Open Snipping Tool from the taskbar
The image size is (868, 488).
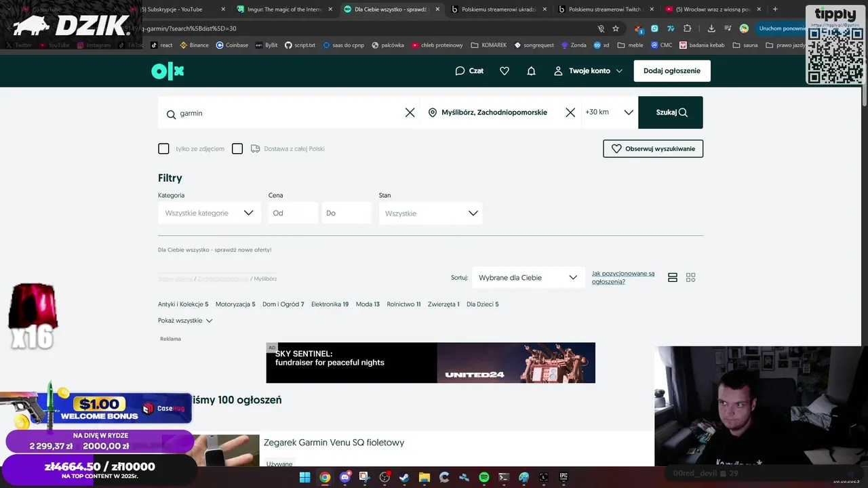pos(365,477)
